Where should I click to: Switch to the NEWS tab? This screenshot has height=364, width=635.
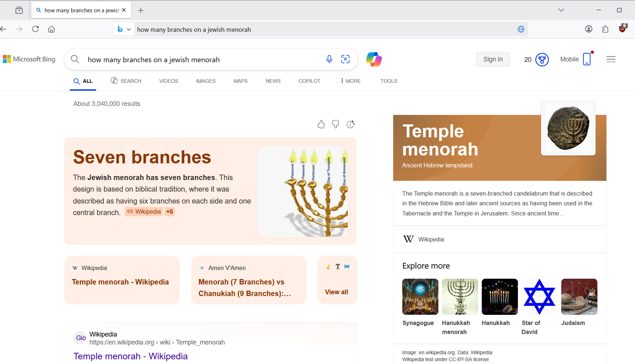[273, 81]
